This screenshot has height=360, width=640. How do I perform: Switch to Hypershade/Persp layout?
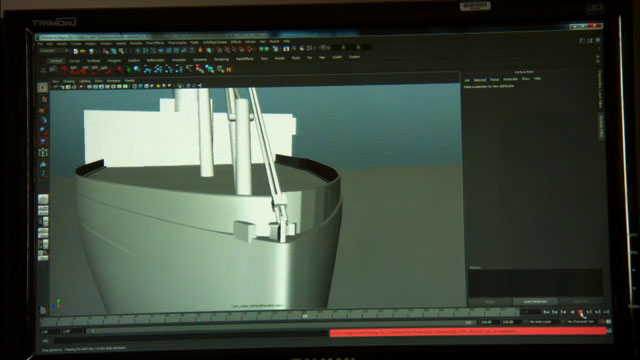click(x=43, y=244)
